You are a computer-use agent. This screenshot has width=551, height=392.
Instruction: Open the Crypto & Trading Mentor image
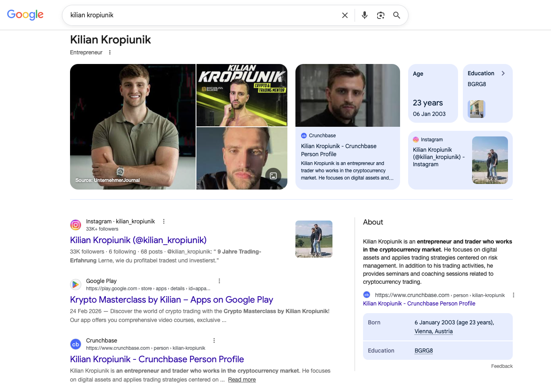(242, 95)
